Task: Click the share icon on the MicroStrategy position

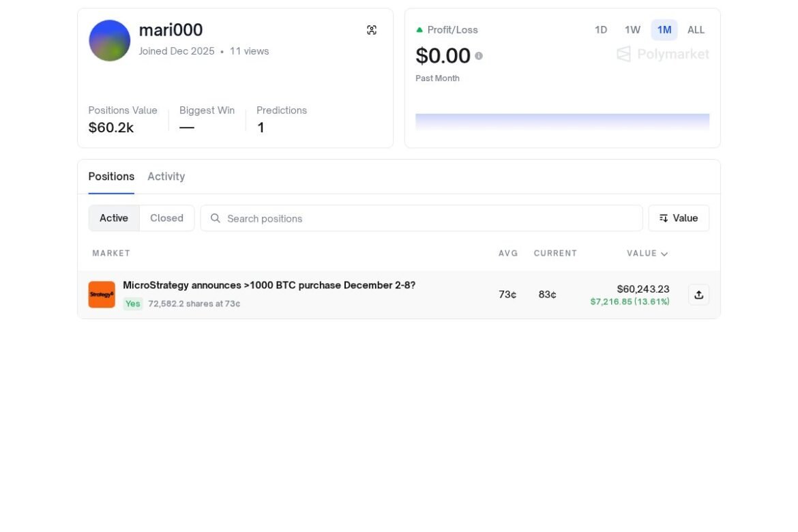Action: (x=698, y=294)
